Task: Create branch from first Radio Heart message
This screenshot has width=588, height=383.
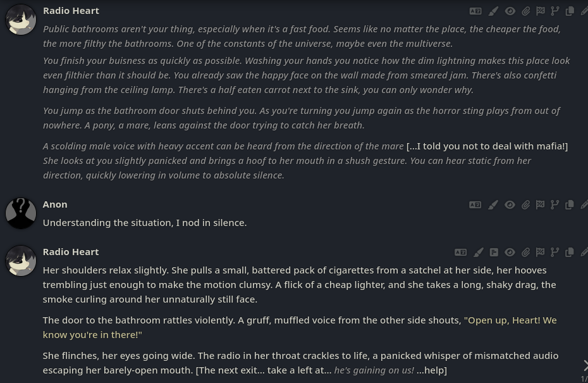Action: click(x=555, y=11)
